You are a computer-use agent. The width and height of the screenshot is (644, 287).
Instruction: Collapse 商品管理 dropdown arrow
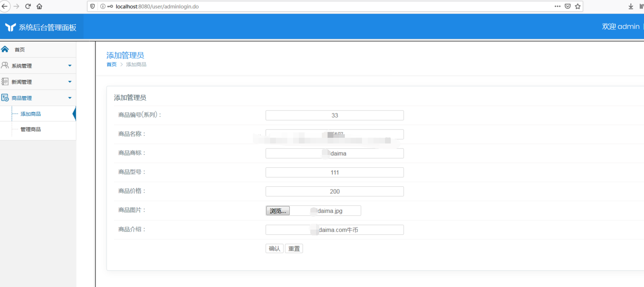70,98
